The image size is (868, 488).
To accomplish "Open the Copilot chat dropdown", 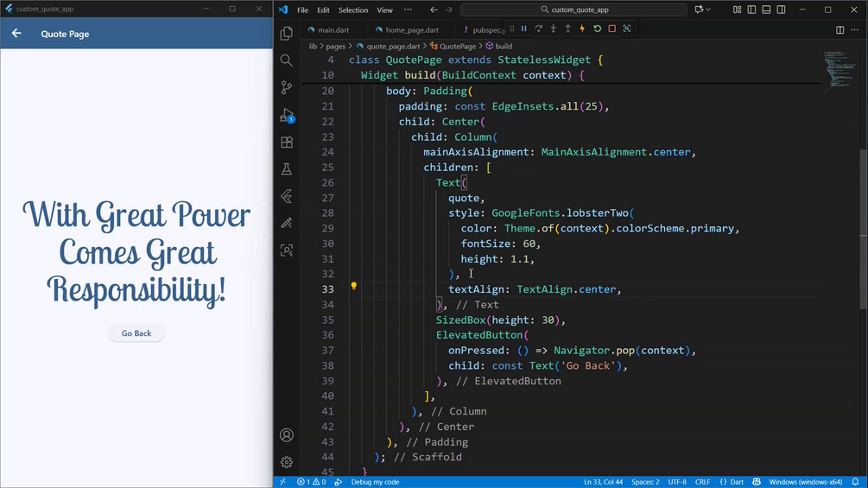I will [x=702, y=10].
